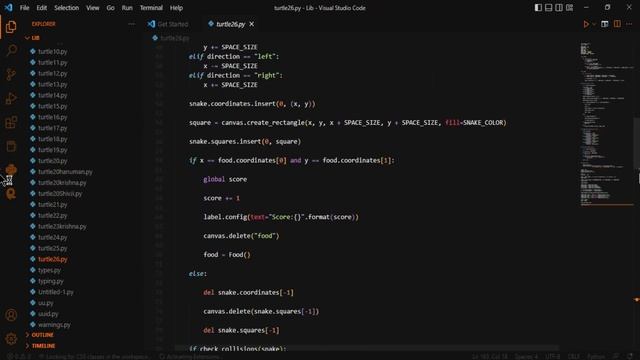Toggle secondary side bar layout button
The height and width of the screenshot is (360, 640).
(x=559, y=8)
